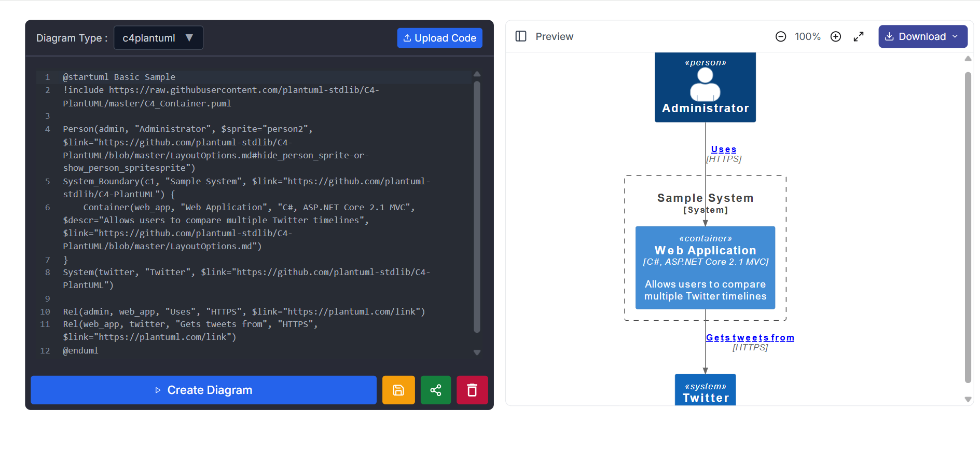Open the Diagram Type c4plantuml dropdown

tap(158, 38)
